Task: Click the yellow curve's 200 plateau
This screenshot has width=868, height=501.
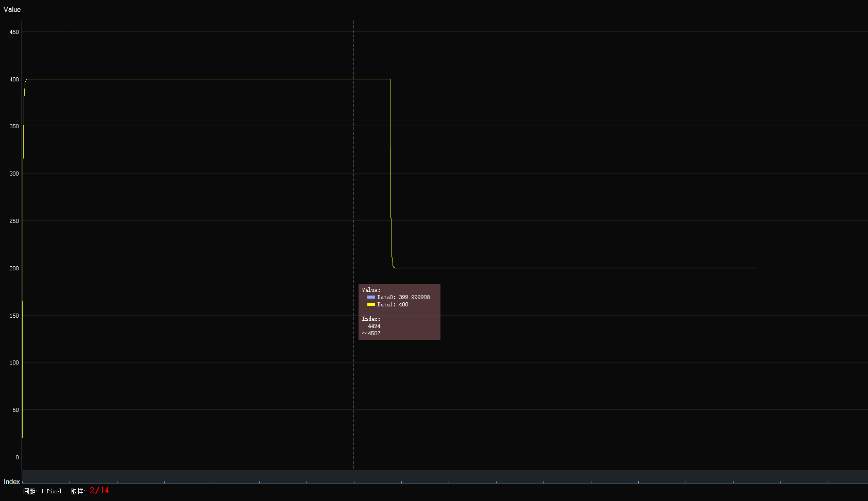Action: click(x=567, y=268)
